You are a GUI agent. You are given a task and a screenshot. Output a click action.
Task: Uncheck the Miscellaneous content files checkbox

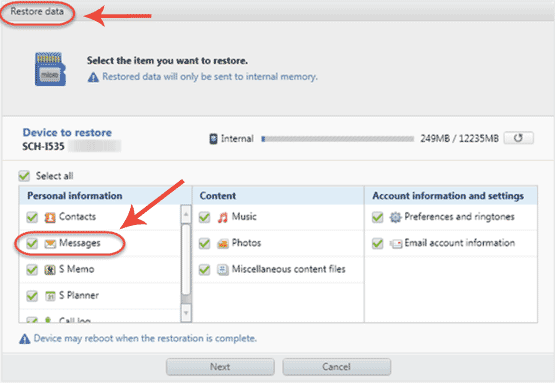coord(205,270)
